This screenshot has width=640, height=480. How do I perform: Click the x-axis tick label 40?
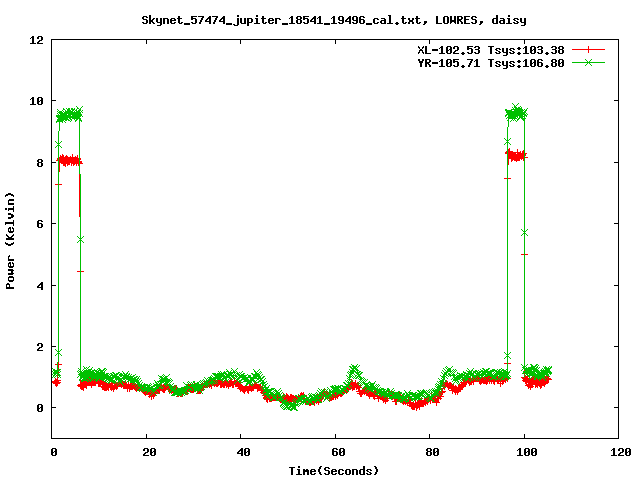click(x=244, y=452)
